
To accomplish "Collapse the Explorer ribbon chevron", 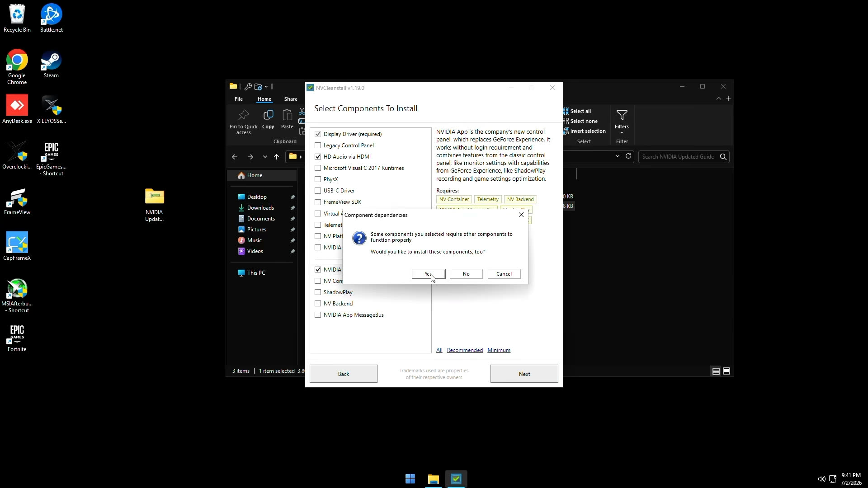I will (718, 99).
